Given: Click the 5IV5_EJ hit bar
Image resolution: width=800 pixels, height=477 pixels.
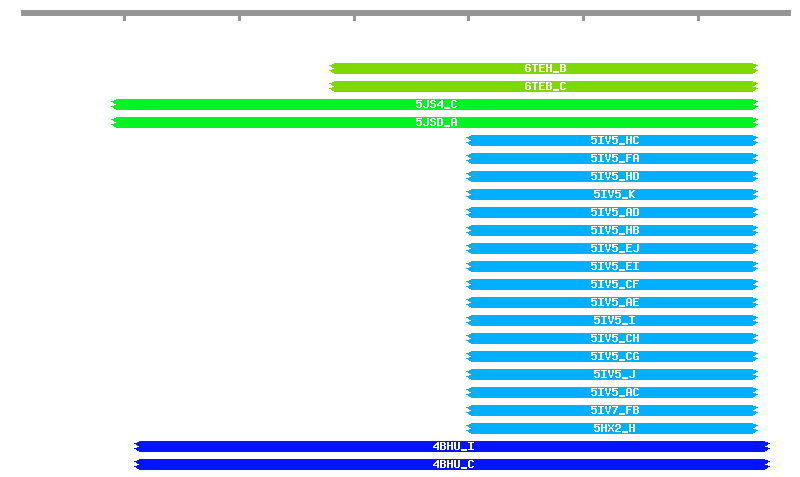Looking at the screenshot, I should click(612, 249).
